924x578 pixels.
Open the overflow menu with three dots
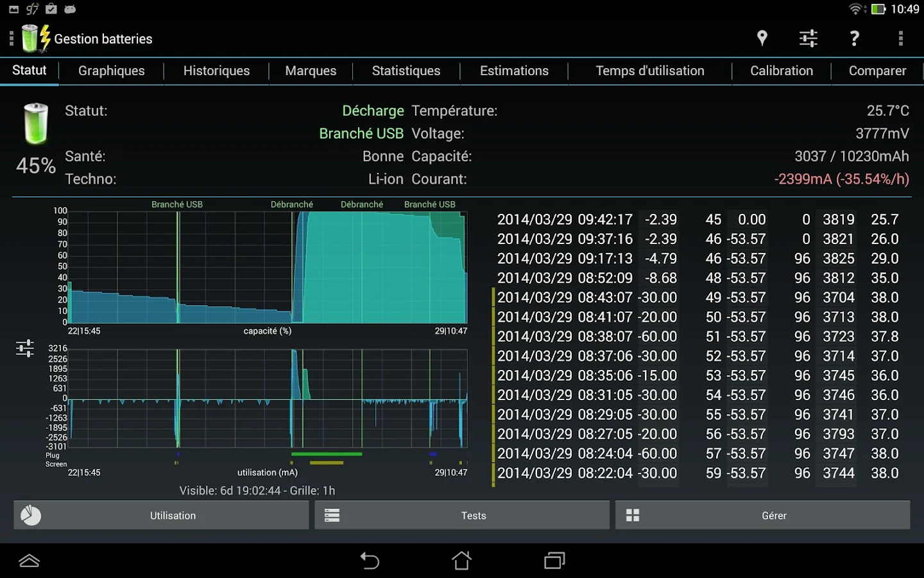coord(901,39)
